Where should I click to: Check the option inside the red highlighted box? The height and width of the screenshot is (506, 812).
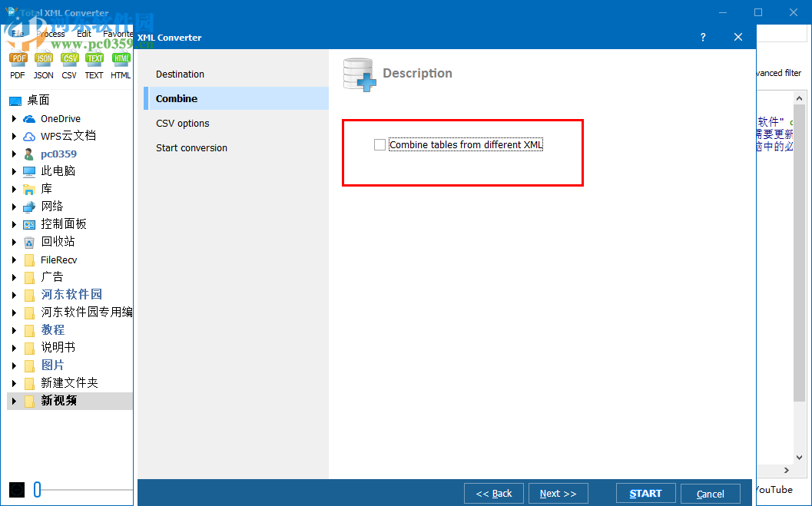tap(379, 144)
